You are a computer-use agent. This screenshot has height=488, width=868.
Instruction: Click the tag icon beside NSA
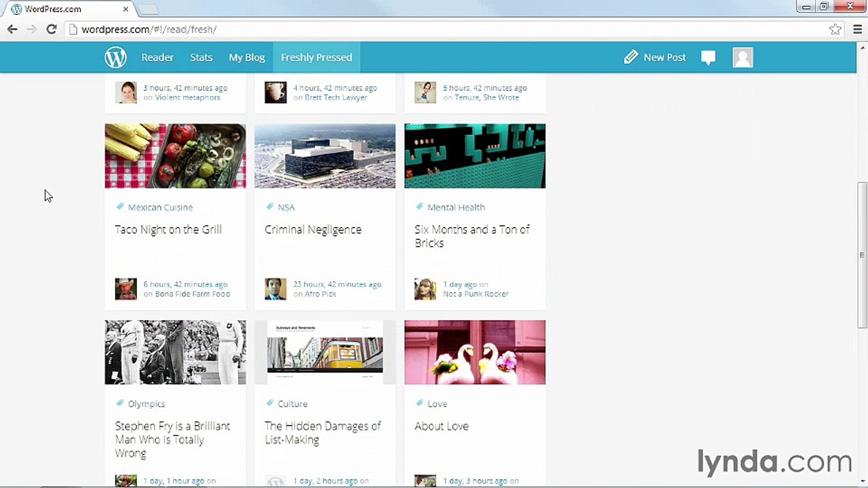(270, 207)
